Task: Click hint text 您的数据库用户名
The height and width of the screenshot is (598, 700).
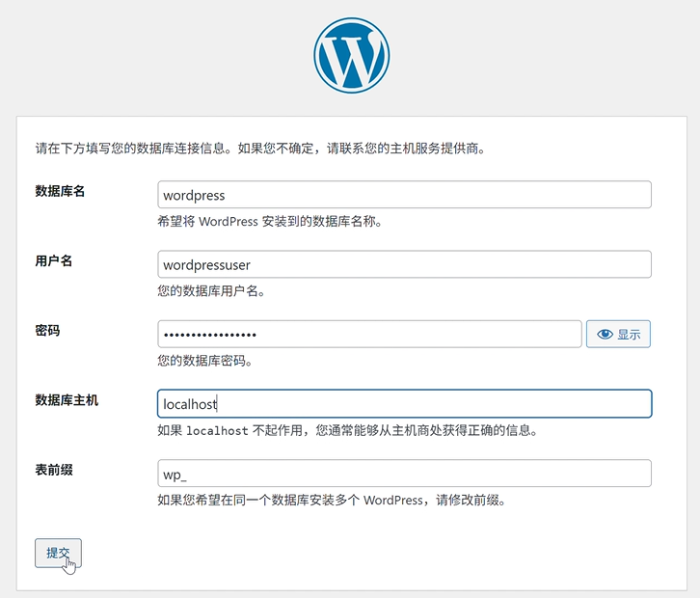Action: pos(211,291)
